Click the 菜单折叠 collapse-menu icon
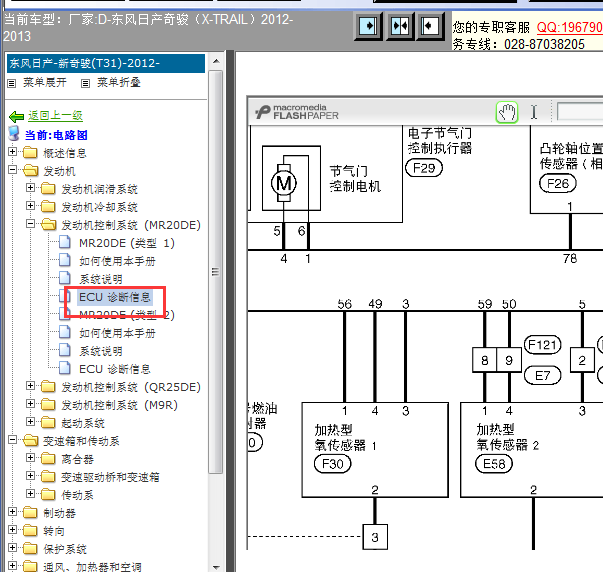Viewport: 603px width, 572px height. point(85,83)
